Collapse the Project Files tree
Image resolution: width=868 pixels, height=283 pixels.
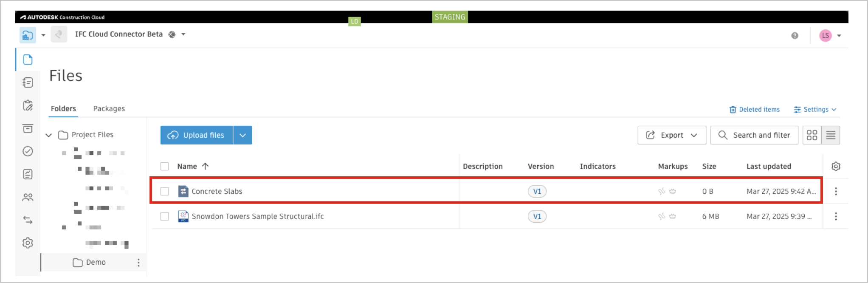pyautogui.click(x=49, y=135)
